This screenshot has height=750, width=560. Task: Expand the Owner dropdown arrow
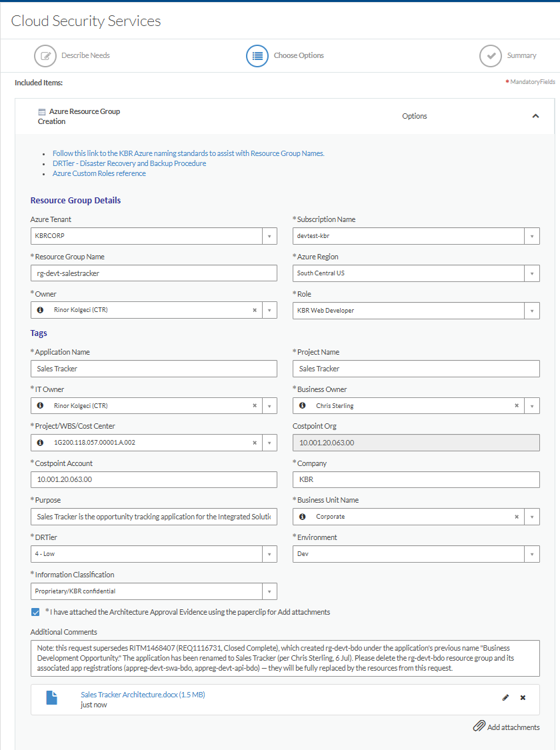click(x=269, y=310)
